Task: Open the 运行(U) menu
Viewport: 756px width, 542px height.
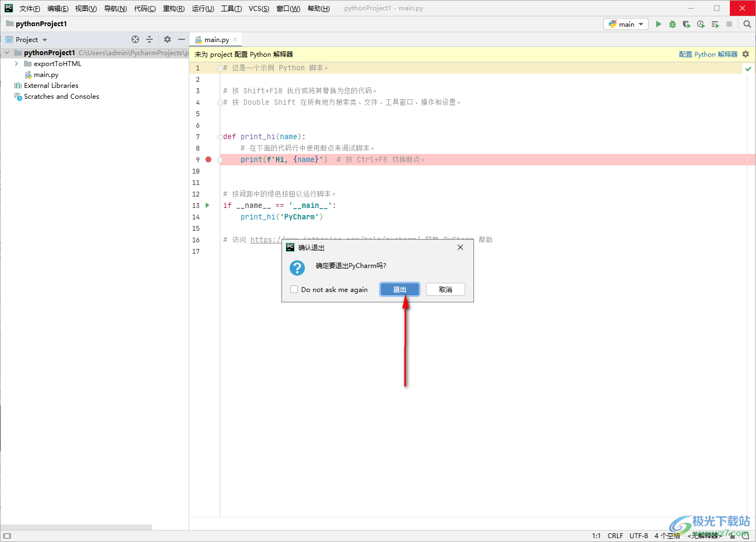Action: tap(203, 8)
